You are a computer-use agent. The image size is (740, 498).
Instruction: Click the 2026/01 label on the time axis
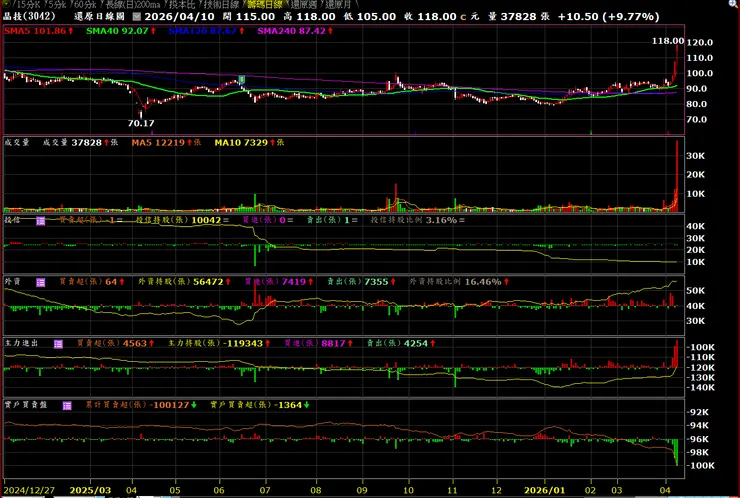pos(545,490)
